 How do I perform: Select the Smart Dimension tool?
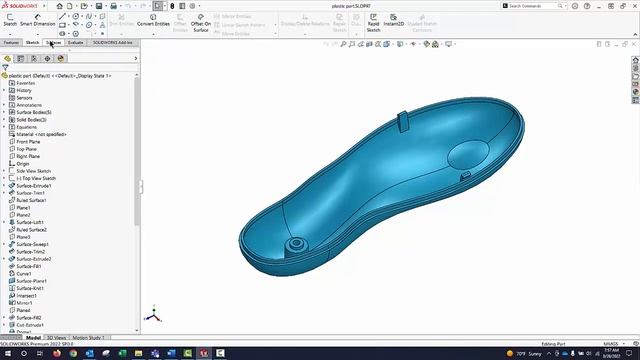coord(38,20)
